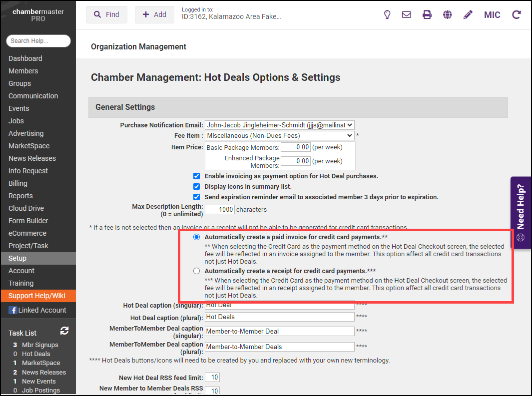Open the Need Help? side tab
Image resolution: width=532 pixels, height=396 pixels.
(521, 213)
